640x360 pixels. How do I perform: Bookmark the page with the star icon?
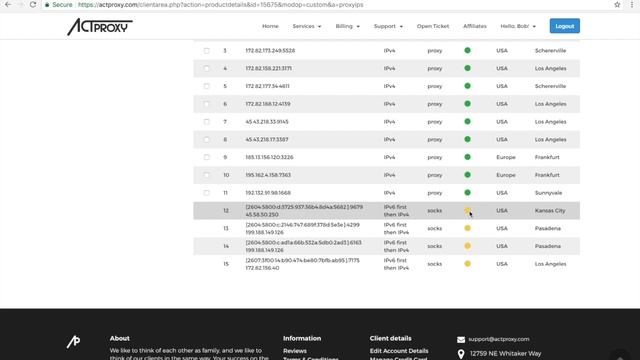tap(617, 4)
